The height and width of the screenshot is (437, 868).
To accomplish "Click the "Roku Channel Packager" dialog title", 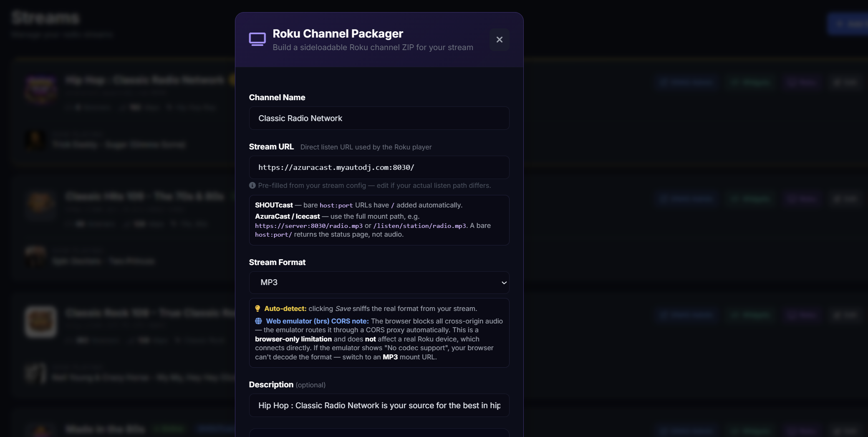I will coord(338,34).
